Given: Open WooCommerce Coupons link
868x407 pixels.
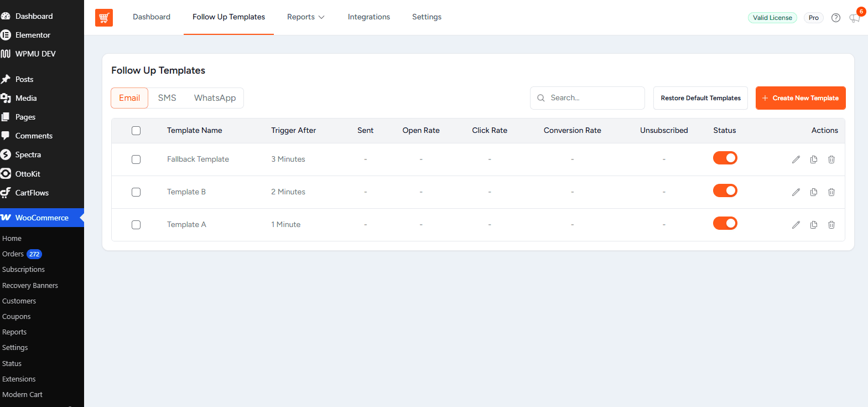Looking at the screenshot, I should (16, 317).
